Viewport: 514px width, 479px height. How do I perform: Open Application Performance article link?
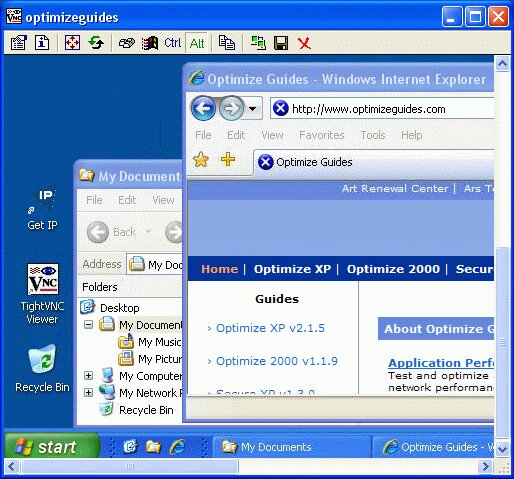coord(441,363)
